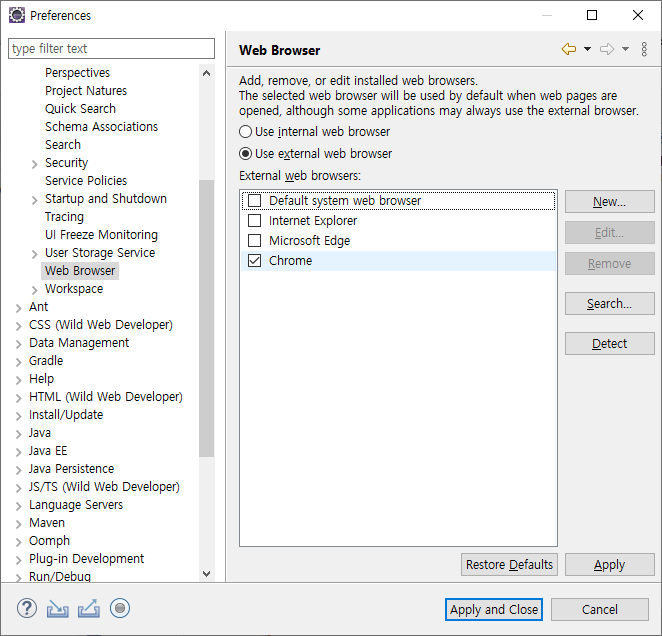The image size is (662, 636).
Task: Close the Preferences dialog window
Action: pos(638,15)
